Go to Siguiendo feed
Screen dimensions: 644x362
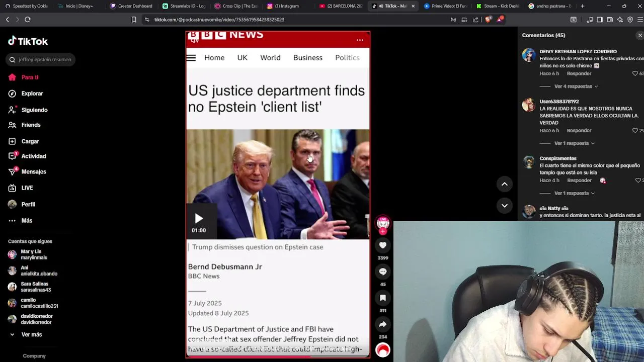click(x=28, y=110)
